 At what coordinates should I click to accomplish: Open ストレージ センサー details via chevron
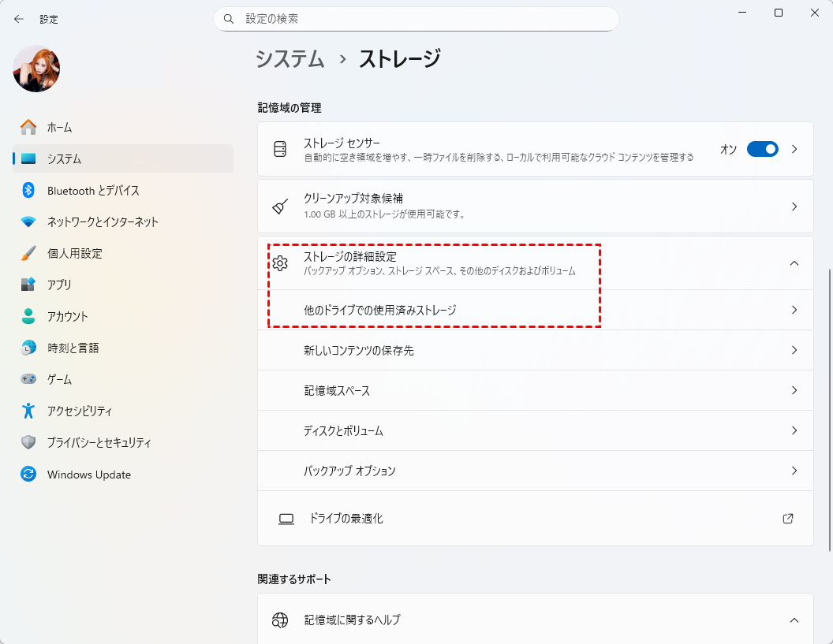point(794,149)
